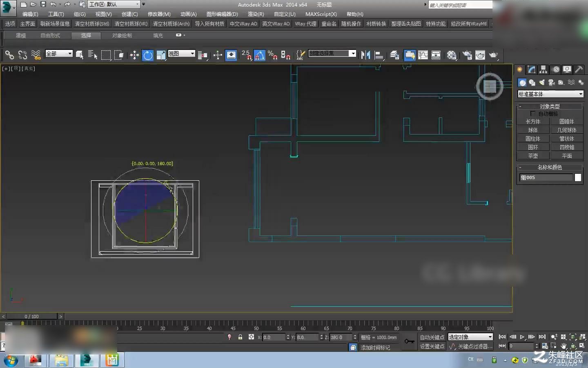Activate the Select Object tool
Screen dimensions: 588x368
click(x=80, y=55)
